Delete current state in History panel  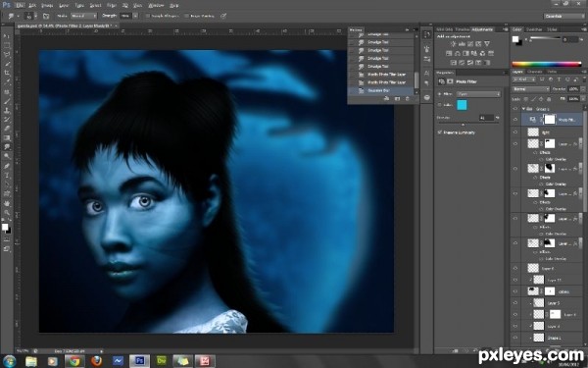pos(408,98)
